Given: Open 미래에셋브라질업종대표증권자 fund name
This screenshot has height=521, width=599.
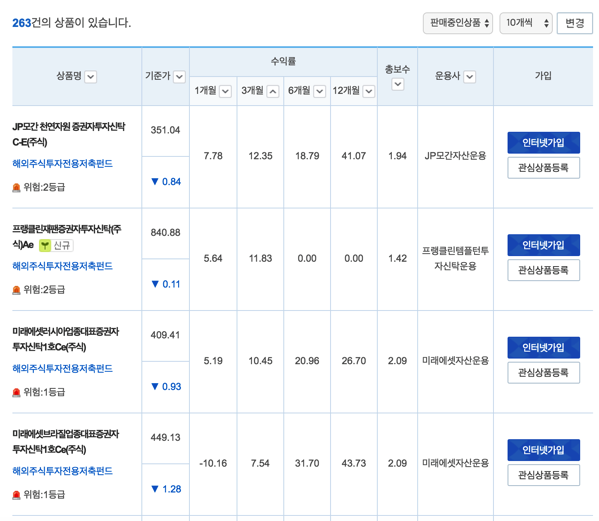Looking at the screenshot, I should point(66,441).
